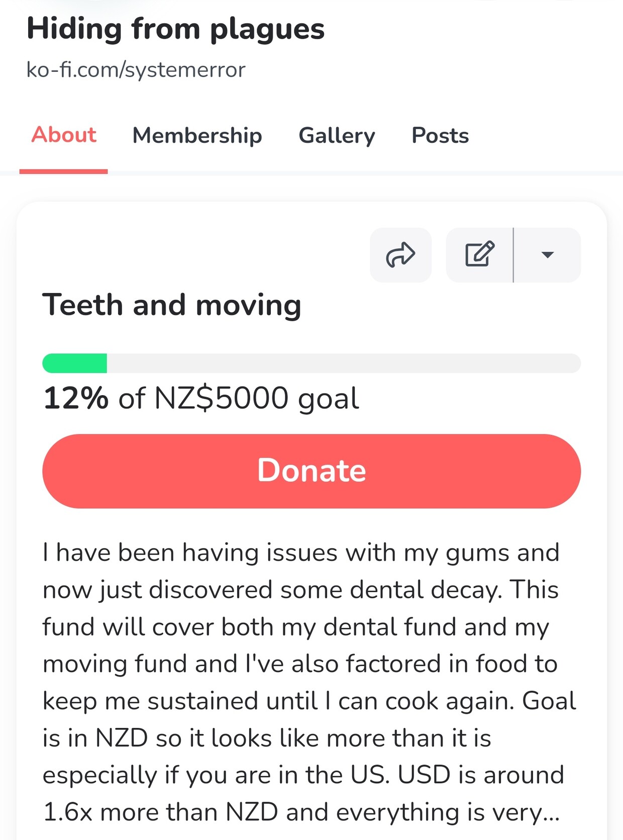The width and height of the screenshot is (623, 840).
Task: Go to the Gallery tab
Action: click(x=337, y=136)
